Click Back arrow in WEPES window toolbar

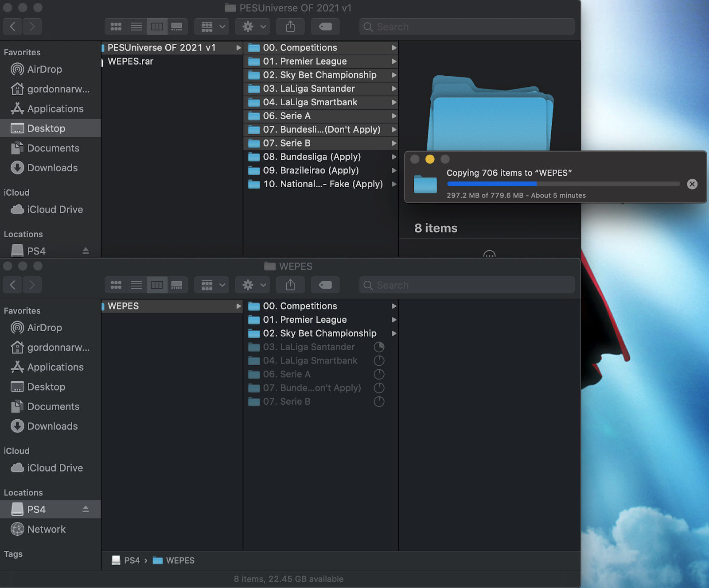13,285
